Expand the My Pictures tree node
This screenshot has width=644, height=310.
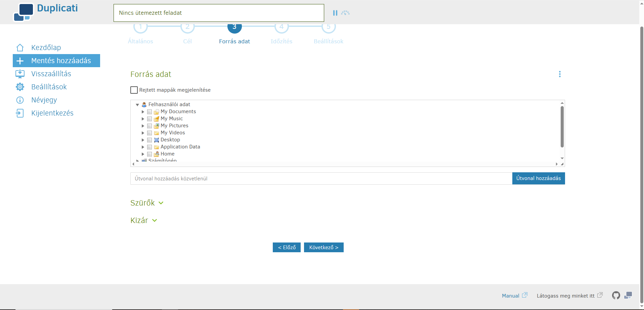[x=143, y=126]
